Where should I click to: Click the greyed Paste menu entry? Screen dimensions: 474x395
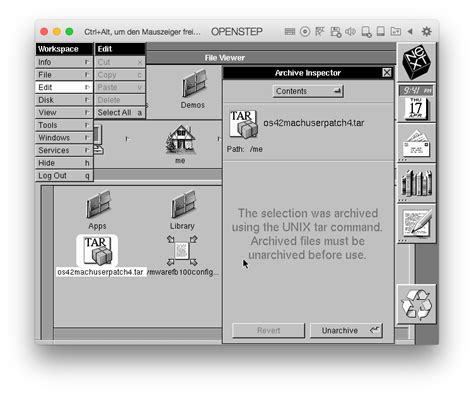(120, 87)
